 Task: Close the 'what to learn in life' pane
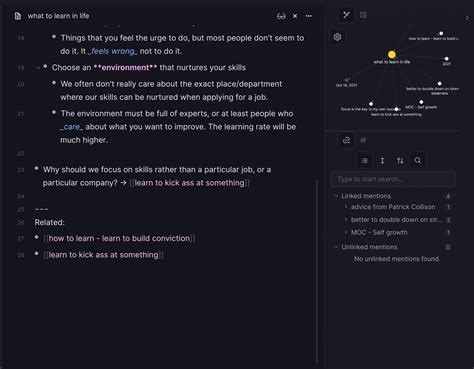295,16
